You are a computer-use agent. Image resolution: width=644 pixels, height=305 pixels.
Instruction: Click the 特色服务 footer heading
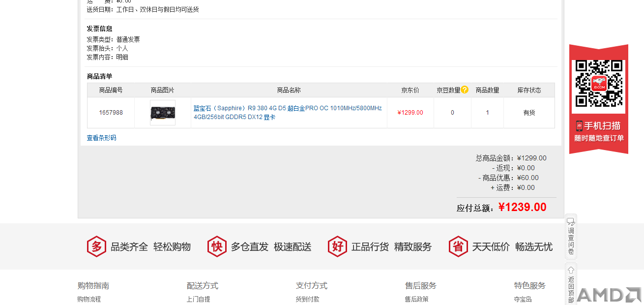pos(530,286)
